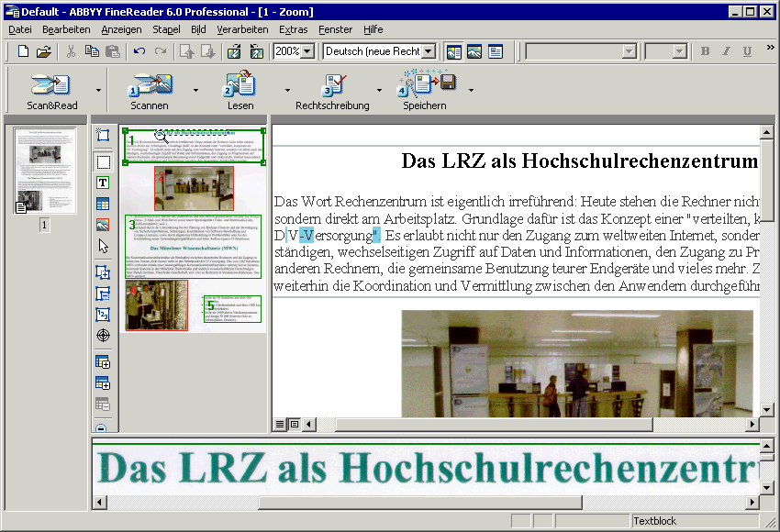
Task: Select the text block 'T' tool
Action: [x=103, y=183]
